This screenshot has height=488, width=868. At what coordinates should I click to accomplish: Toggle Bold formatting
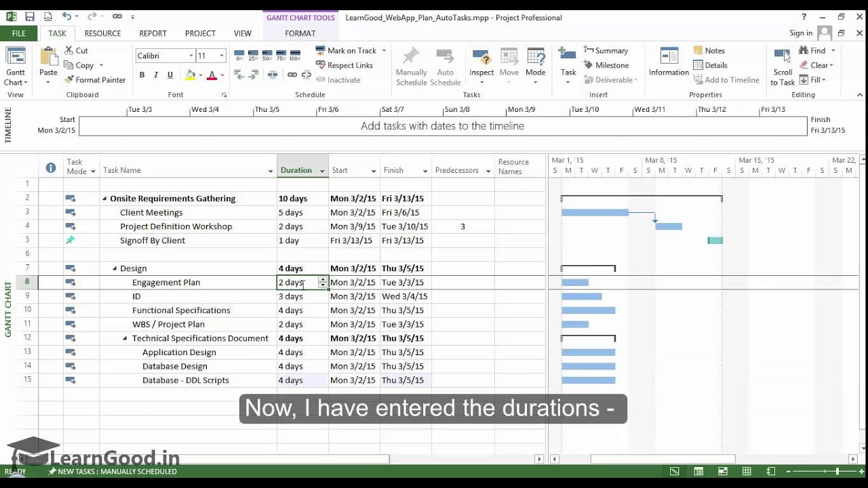point(142,75)
